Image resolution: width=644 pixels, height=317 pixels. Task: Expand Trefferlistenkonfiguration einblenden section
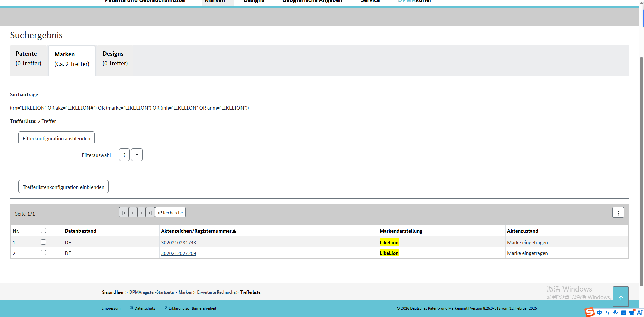pyautogui.click(x=63, y=187)
